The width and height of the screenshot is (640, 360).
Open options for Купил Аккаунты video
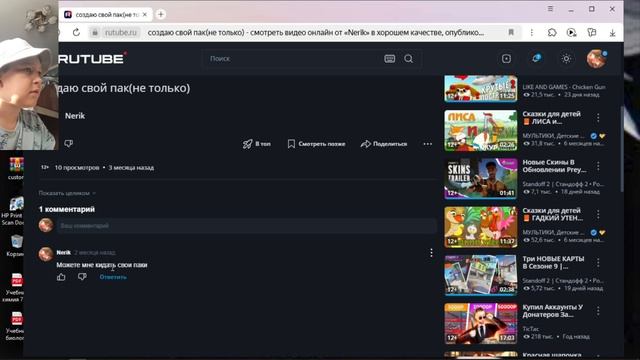click(598, 311)
